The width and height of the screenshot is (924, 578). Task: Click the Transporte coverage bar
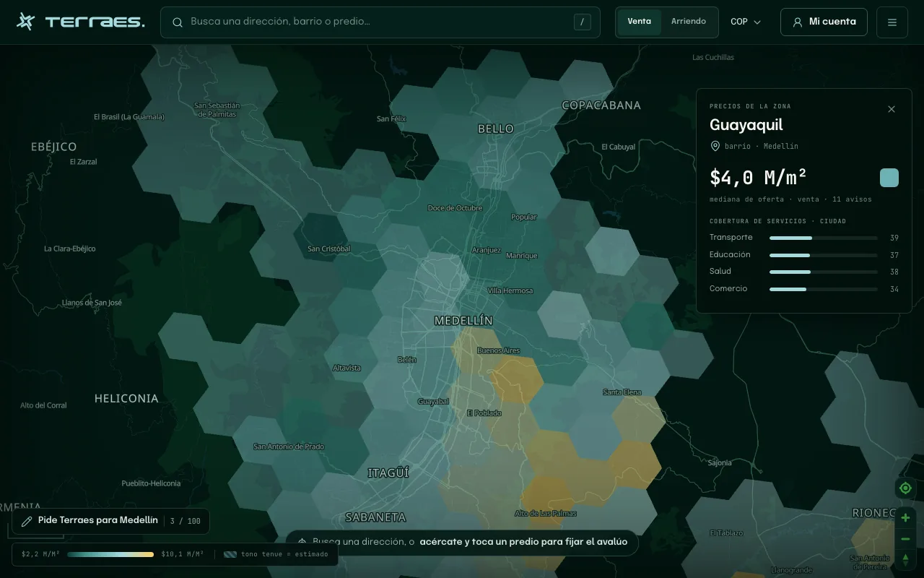[824, 238]
